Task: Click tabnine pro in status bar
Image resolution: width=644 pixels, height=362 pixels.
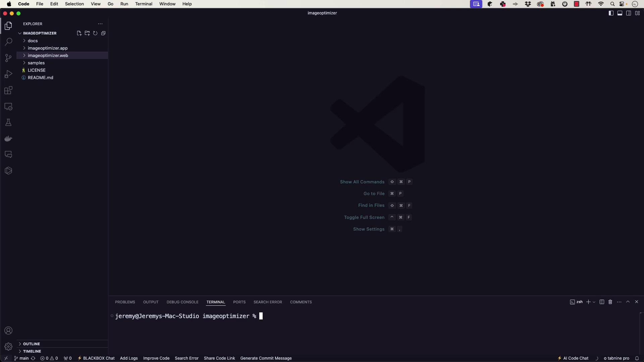Action: click(x=616, y=358)
